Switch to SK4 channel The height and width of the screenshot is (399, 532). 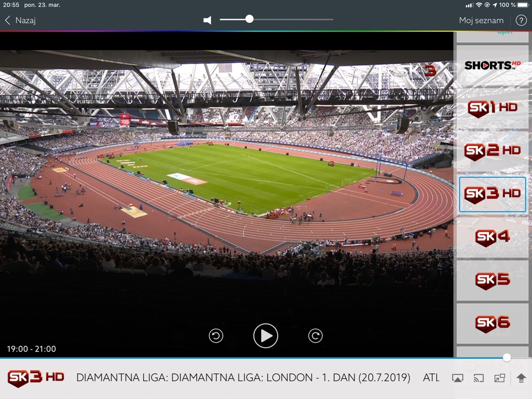[x=492, y=237]
